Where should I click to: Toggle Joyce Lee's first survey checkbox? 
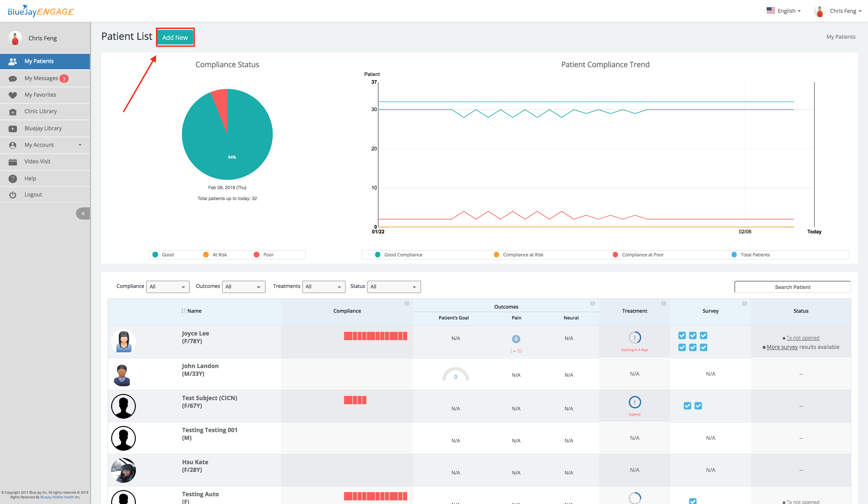pyautogui.click(x=682, y=335)
